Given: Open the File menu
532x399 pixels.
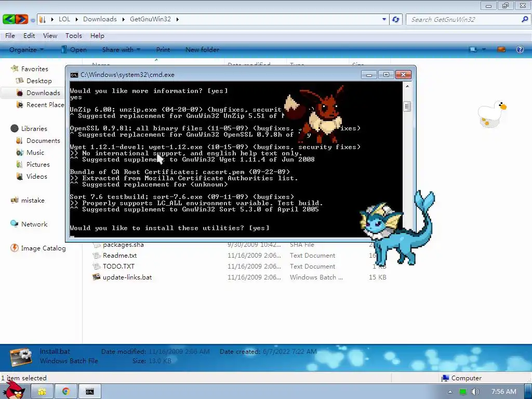Looking at the screenshot, I should click(x=10, y=36).
